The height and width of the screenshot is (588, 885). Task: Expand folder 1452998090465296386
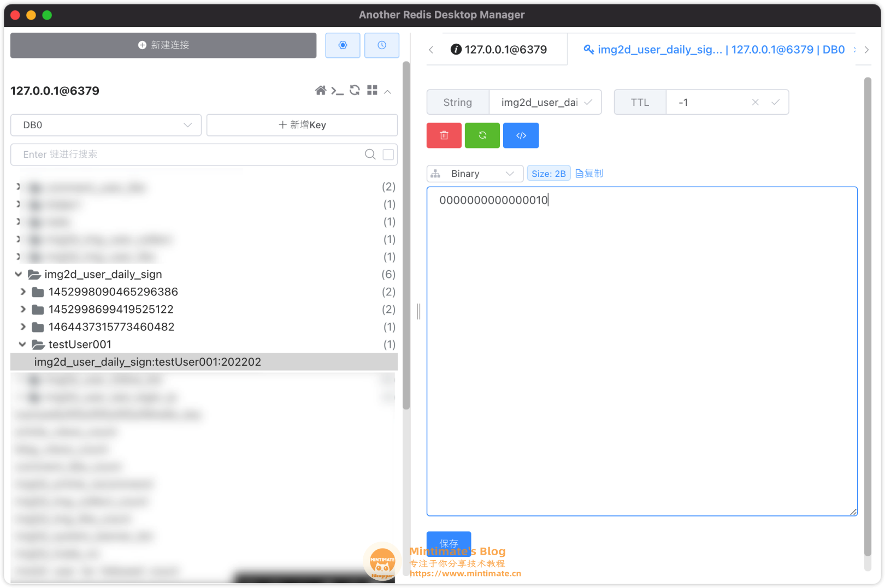pos(23,292)
